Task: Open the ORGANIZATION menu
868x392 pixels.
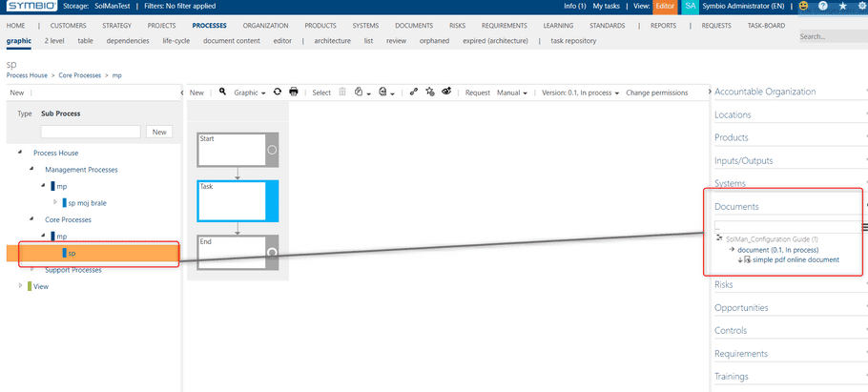Action: pyautogui.click(x=265, y=26)
